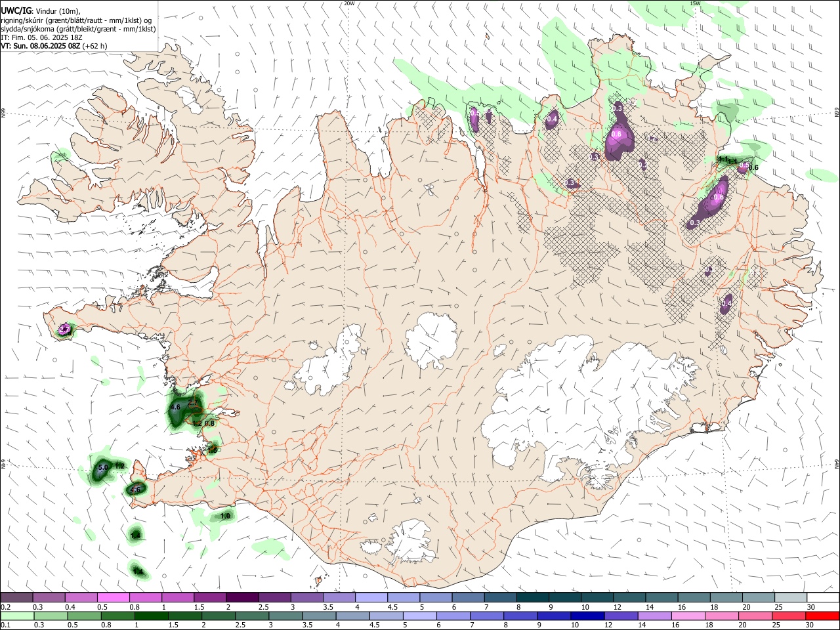Click the top-row legend swatch starting at 7
Image resolution: width=840 pixels, height=630 pixels.
pos(500,597)
